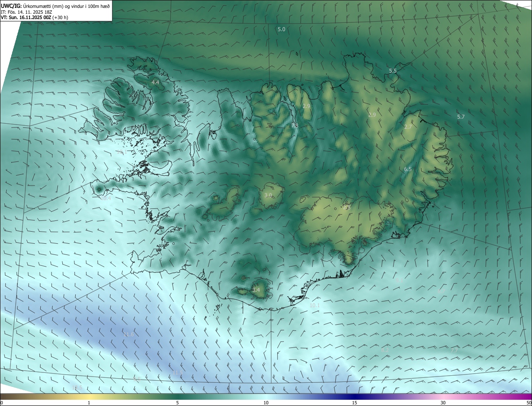
Task: Pick the dark navy segment of the color bar
Action: [x=355, y=396]
